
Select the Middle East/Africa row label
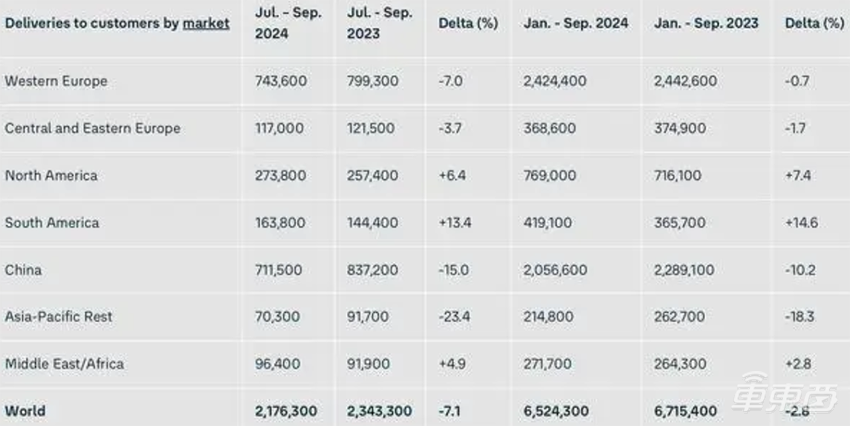coord(65,363)
